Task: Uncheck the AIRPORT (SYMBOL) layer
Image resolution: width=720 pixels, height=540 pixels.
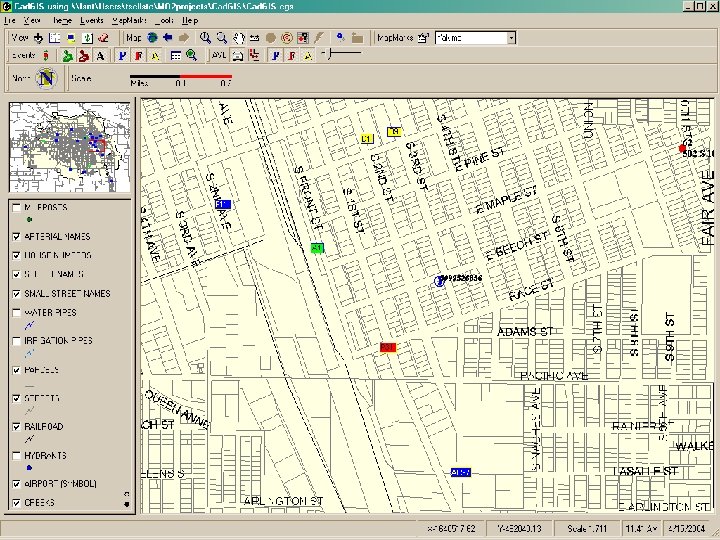Action: pyautogui.click(x=17, y=484)
